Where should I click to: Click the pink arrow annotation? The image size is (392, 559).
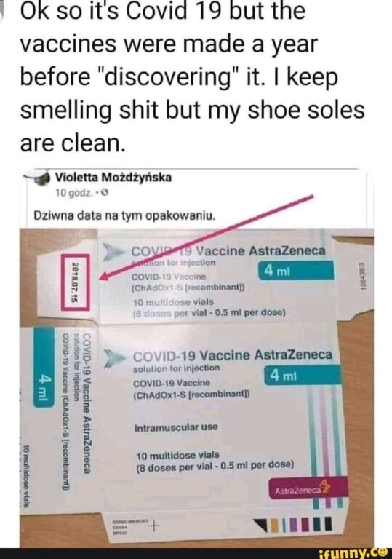tap(206, 237)
